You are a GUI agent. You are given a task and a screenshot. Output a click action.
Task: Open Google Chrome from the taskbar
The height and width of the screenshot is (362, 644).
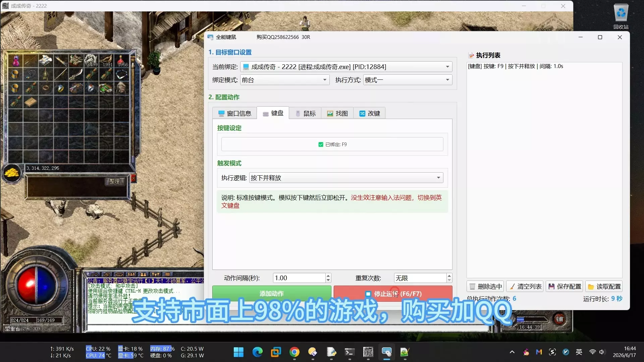pyautogui.click(x=294, y=352)
